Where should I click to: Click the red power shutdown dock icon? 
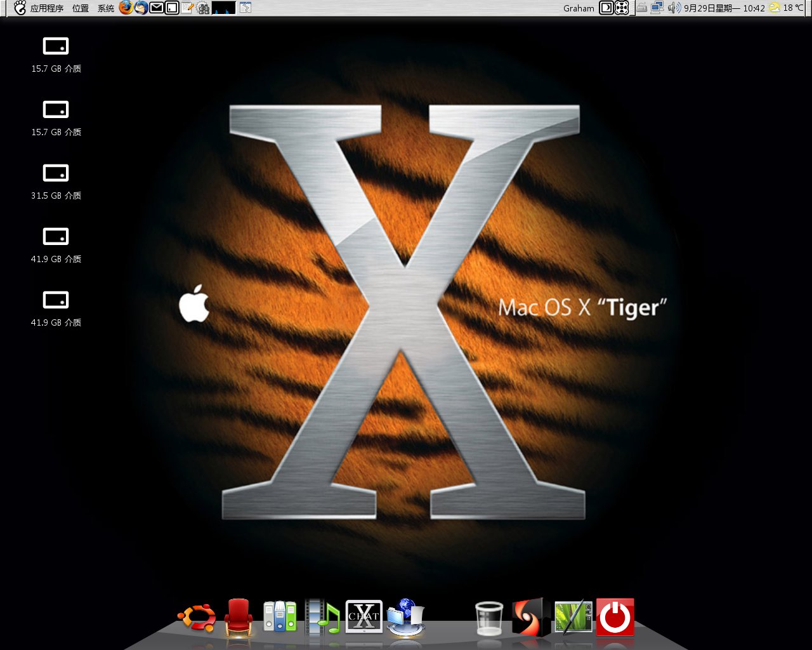pos(615,617)
